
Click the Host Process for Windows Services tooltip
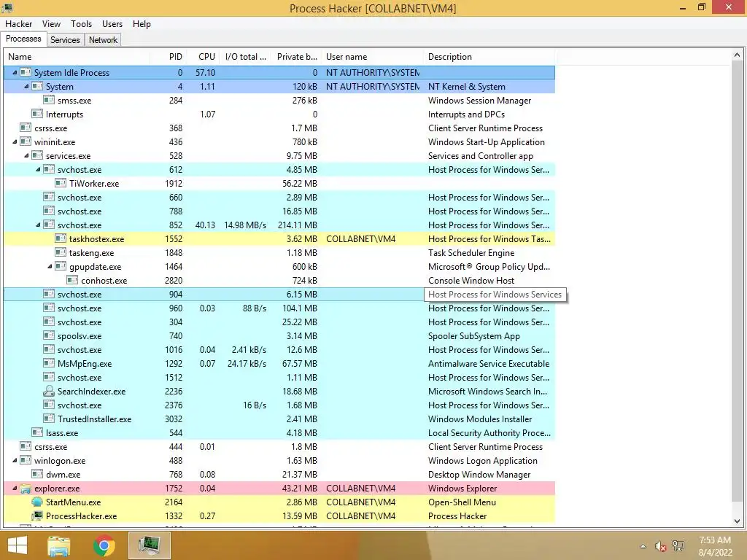click(495, 295)
